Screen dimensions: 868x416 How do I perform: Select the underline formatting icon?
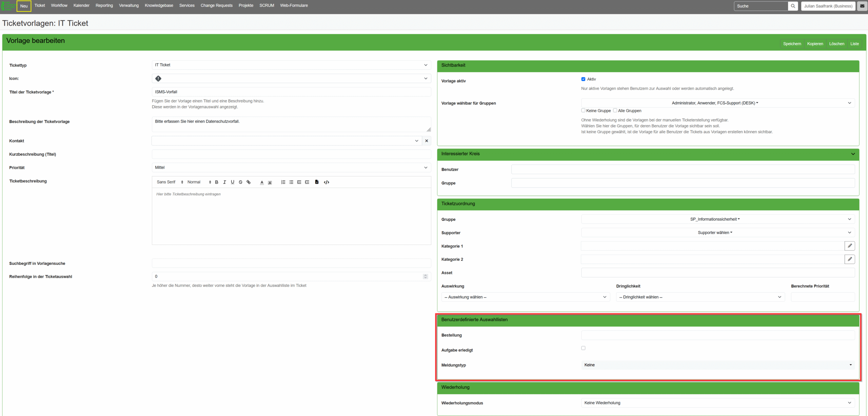[x=233, y=182]
